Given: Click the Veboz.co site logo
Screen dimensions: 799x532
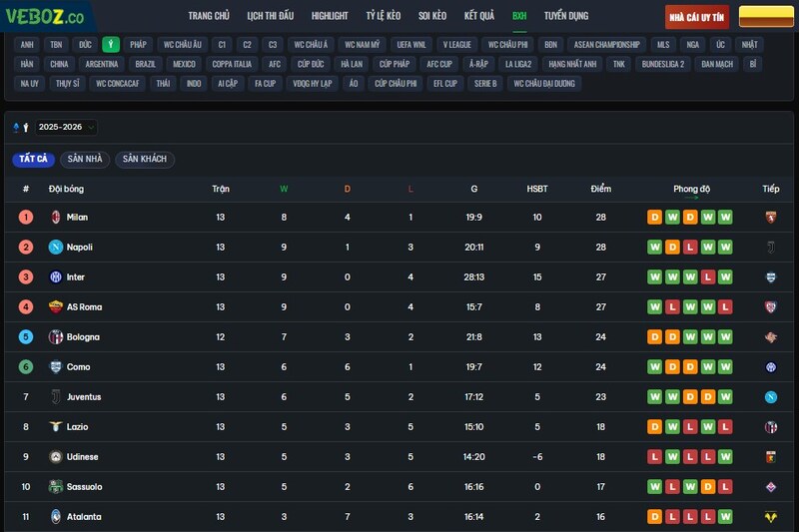Looking at the screenshot, I should coord(45,16).
